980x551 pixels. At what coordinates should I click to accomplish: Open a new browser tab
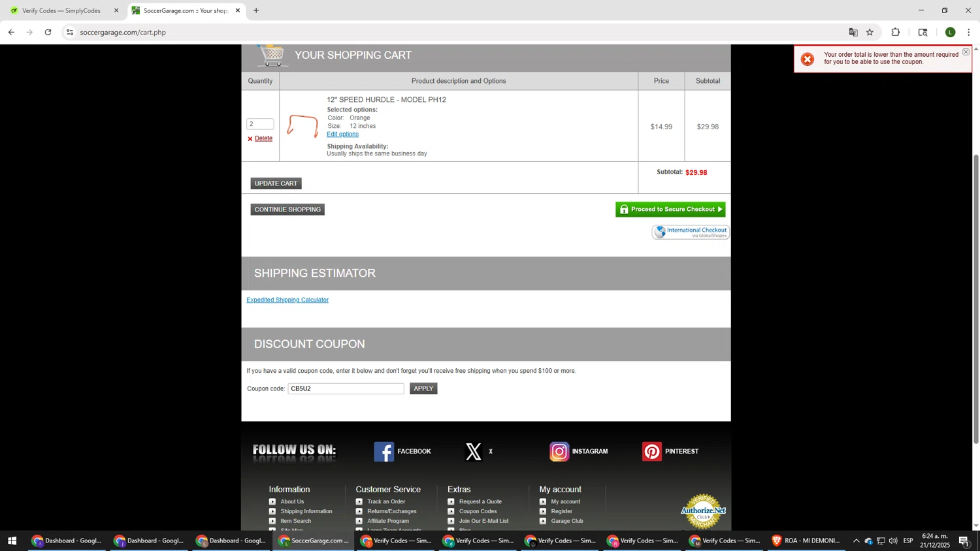click(x=256, y=10)
